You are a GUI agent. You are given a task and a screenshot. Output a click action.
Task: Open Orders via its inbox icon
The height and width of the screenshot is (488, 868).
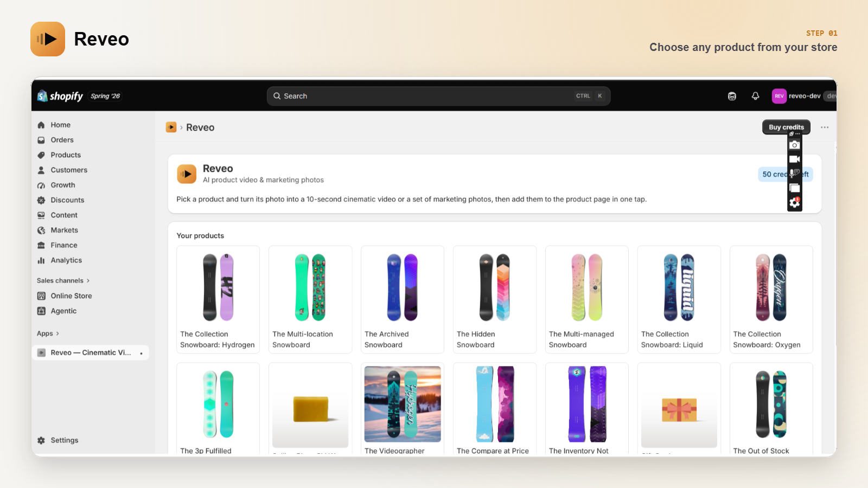tap(41, 140)
